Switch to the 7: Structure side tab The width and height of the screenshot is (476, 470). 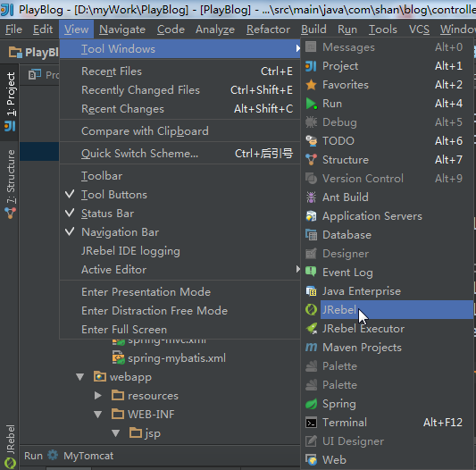click(x=10, y=185)
